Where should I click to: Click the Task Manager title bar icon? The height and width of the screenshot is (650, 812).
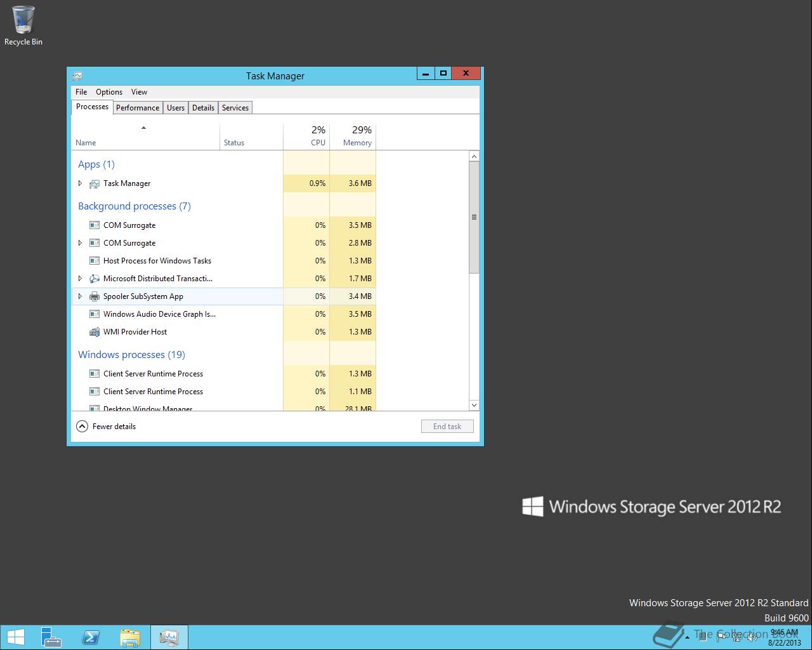click(77, 76)
